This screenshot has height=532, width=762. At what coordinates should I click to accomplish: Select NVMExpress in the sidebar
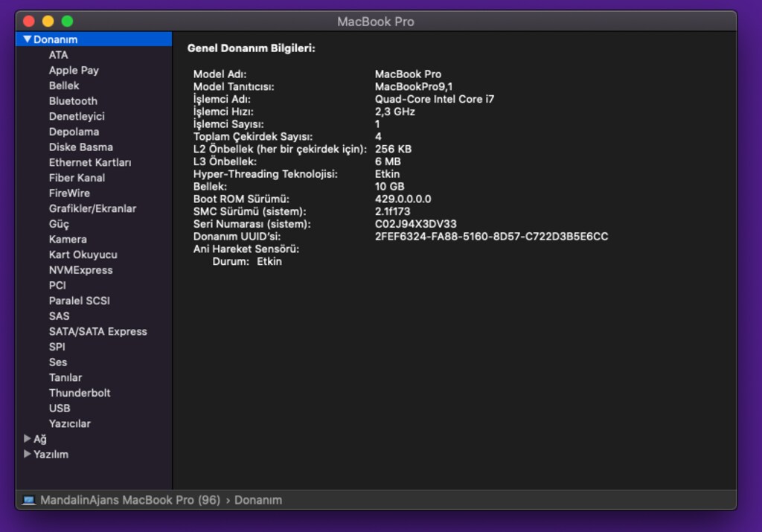(80, 270)
